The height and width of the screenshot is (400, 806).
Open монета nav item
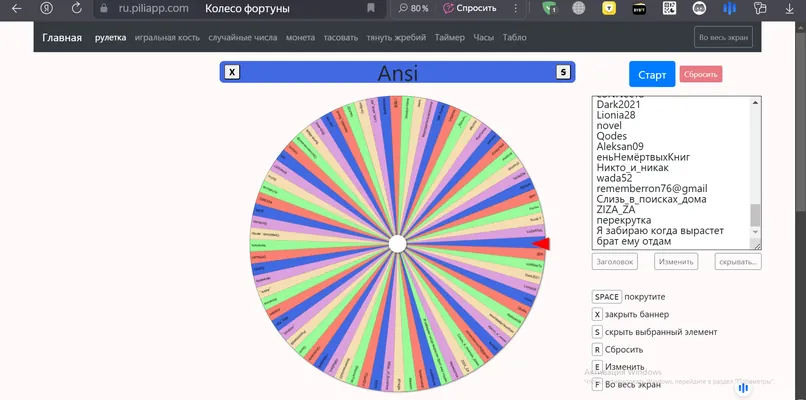pos(300,38)
